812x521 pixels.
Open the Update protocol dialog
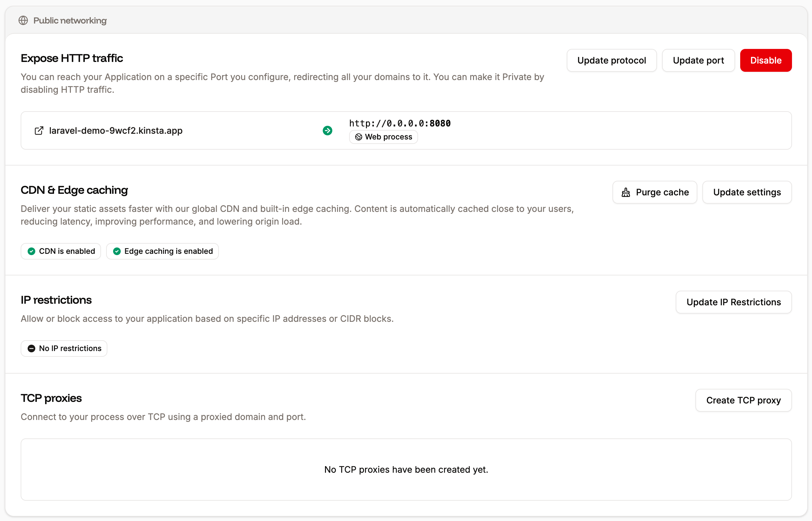click(x=611, y=60)
